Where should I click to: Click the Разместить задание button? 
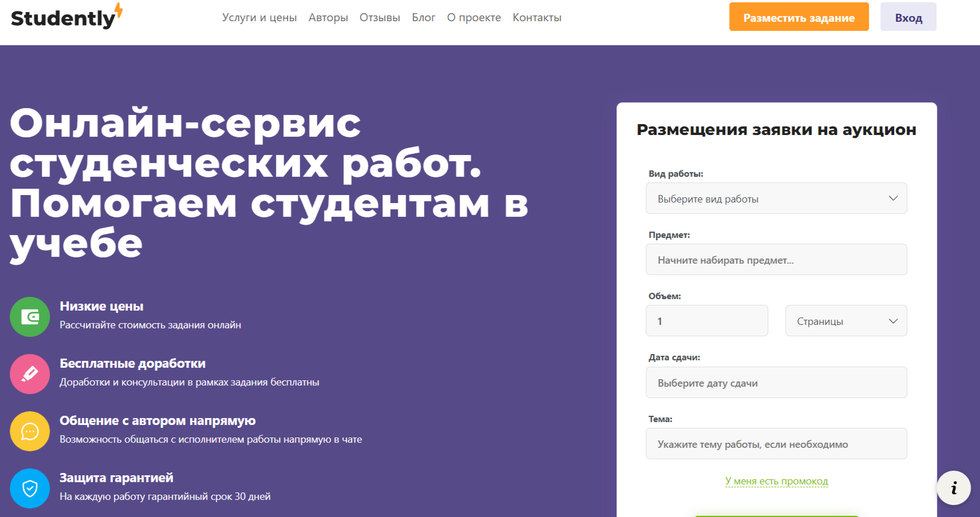click(799, 17)
